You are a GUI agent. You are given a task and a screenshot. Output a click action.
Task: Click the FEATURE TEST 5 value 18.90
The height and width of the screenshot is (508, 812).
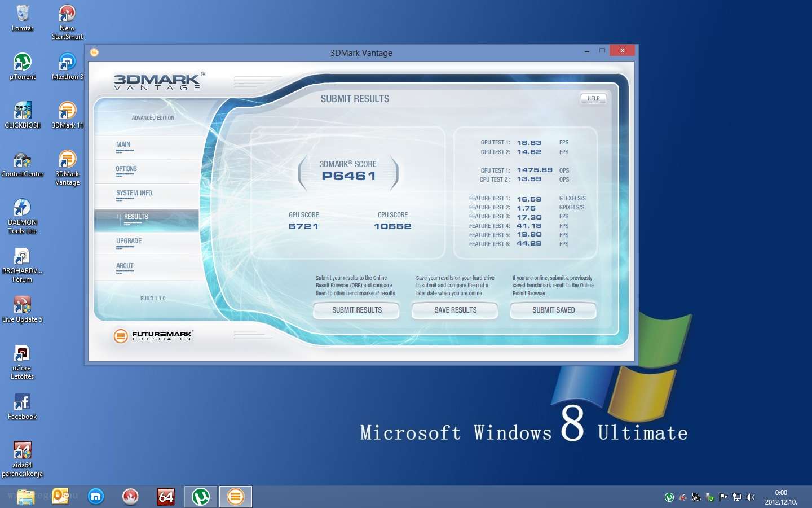(x=529, y=234)
